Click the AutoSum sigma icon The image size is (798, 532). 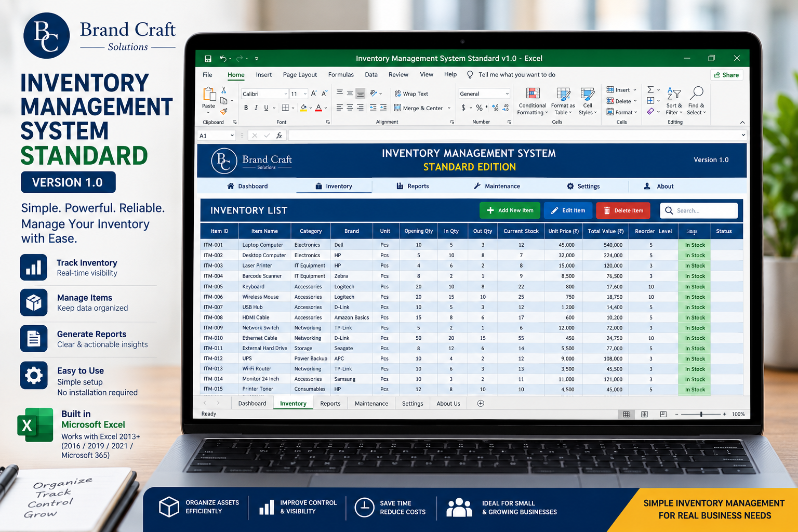point(650,90)
